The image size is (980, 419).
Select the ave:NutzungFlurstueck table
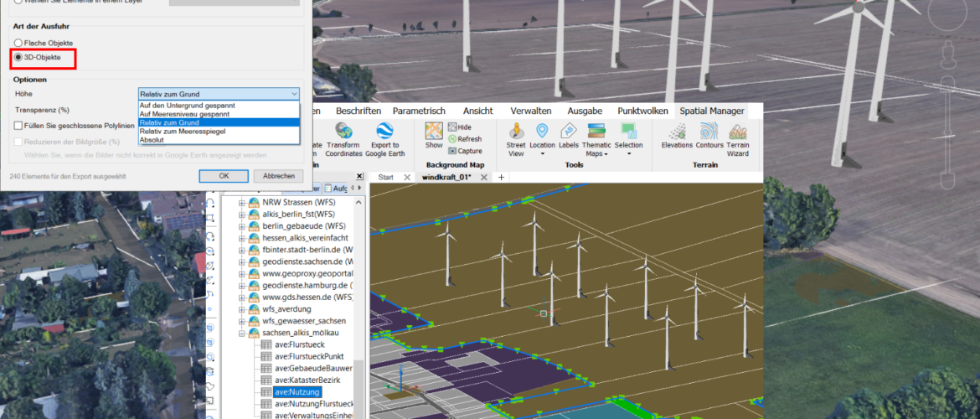[314, 404]
